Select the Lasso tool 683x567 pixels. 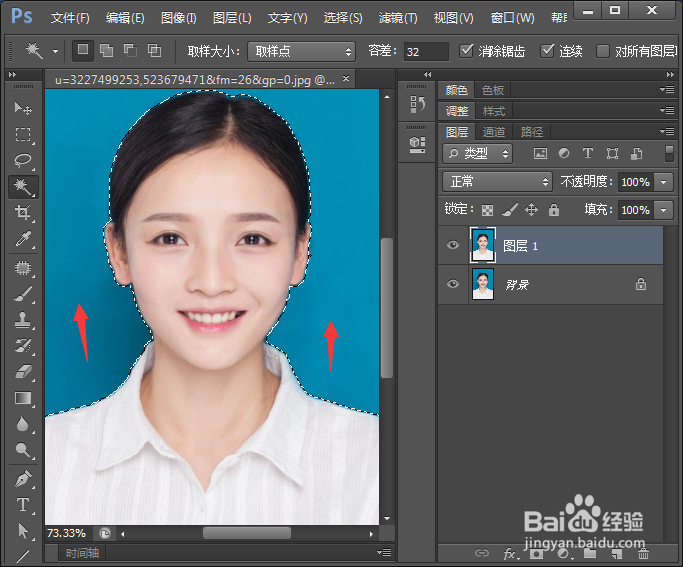(x=23, y=160)
